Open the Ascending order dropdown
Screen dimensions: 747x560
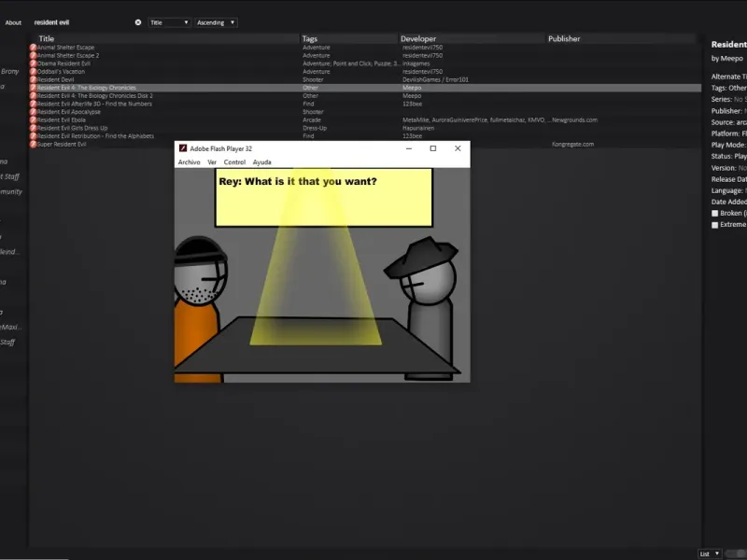tap(216, 22)
